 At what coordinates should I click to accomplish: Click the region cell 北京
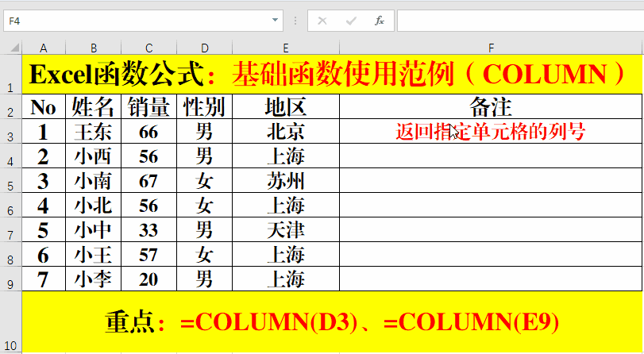click(x=286, y=132)
